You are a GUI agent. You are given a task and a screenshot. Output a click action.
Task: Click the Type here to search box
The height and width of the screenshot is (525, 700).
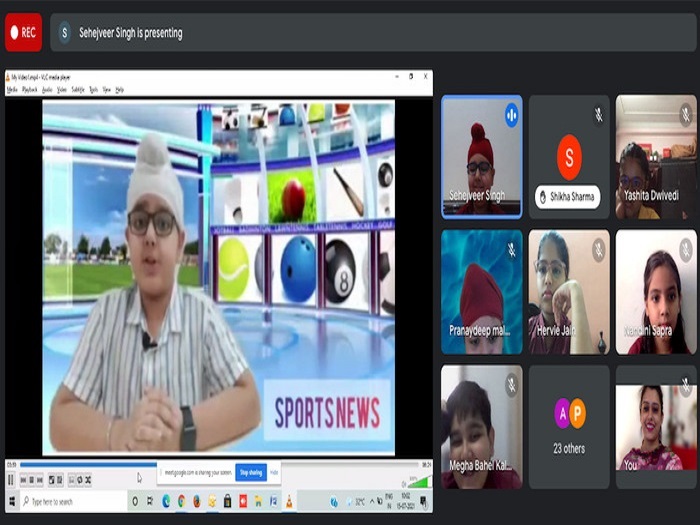(x=73, y=501)
